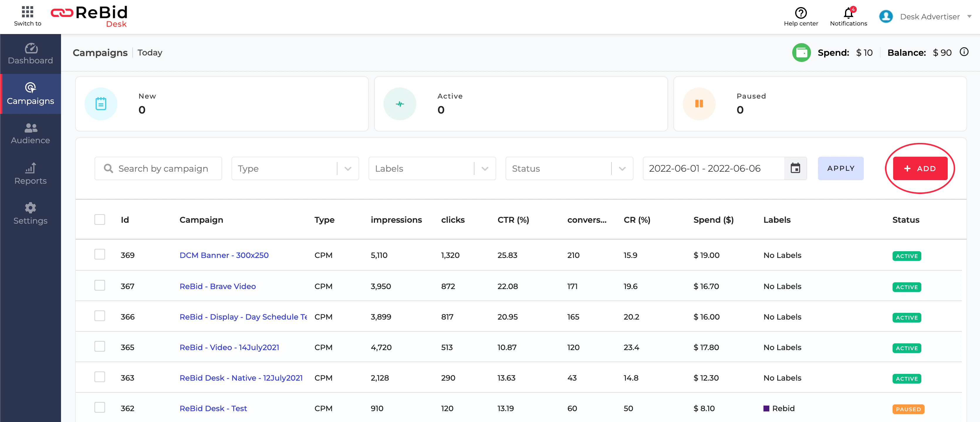
Task: Click the Reports chart icon in sidebar
Action: [31, 168]
